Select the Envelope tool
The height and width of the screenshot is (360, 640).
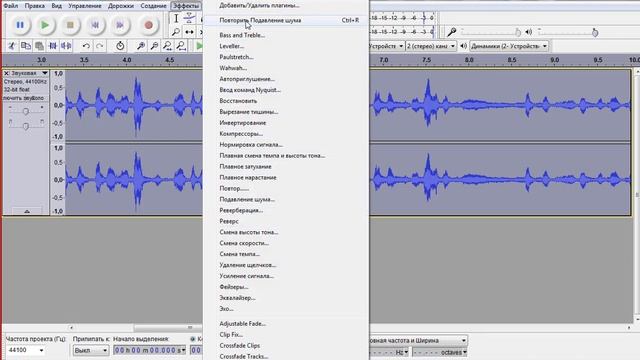click(189, 18)
